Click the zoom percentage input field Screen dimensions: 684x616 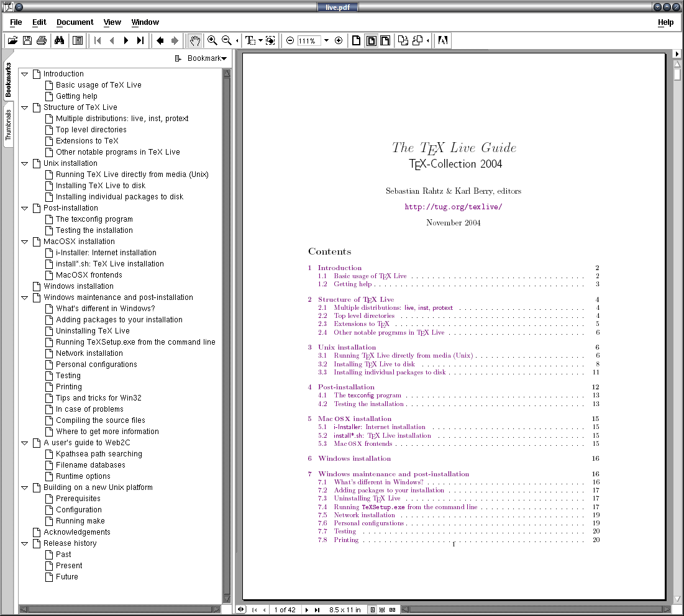click(x=308, y=41)
